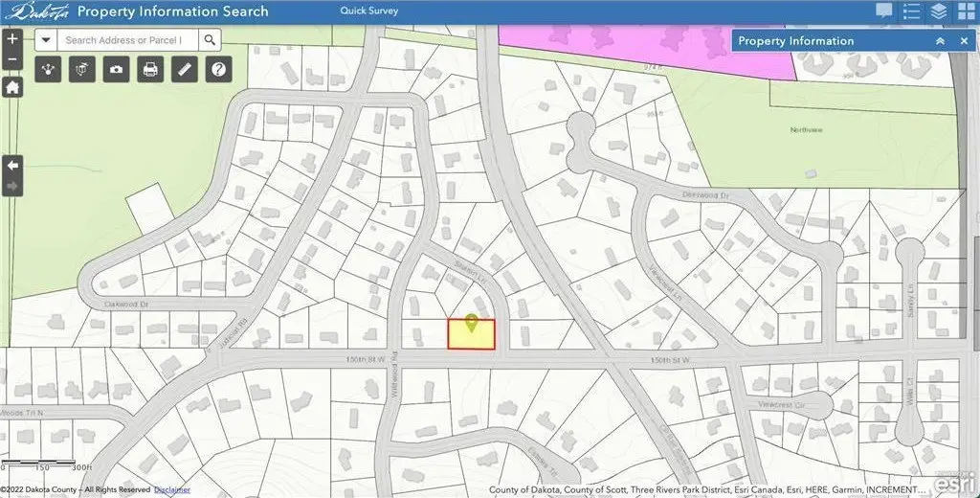This screenshot has width=980, height=498.
Task: Click the magnifier search button
Action: tap(210, 40)
